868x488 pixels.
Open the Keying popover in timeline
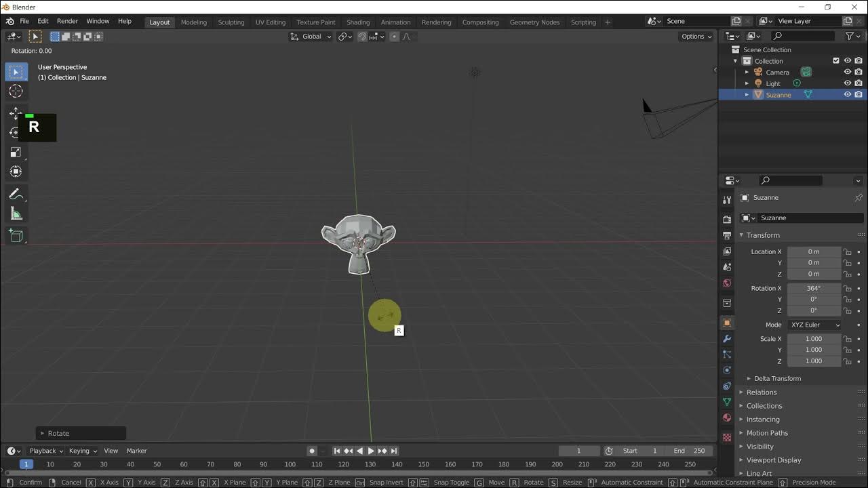click(83, 451)
